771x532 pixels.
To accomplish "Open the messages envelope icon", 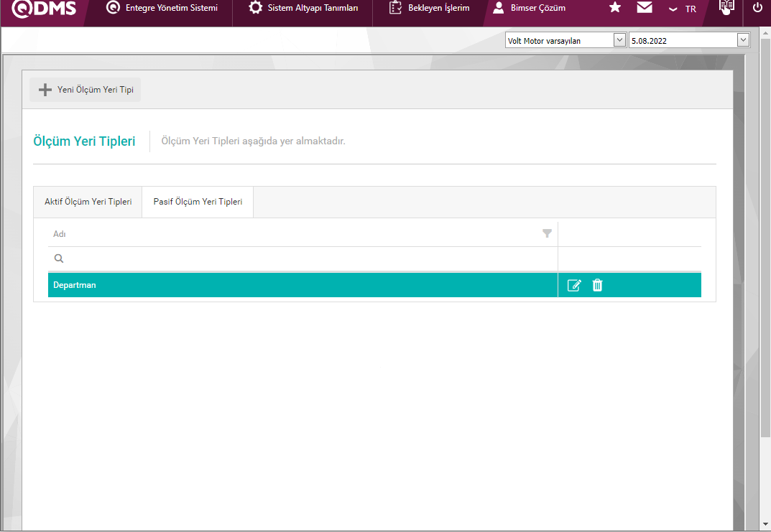I will tap(645, 7).
